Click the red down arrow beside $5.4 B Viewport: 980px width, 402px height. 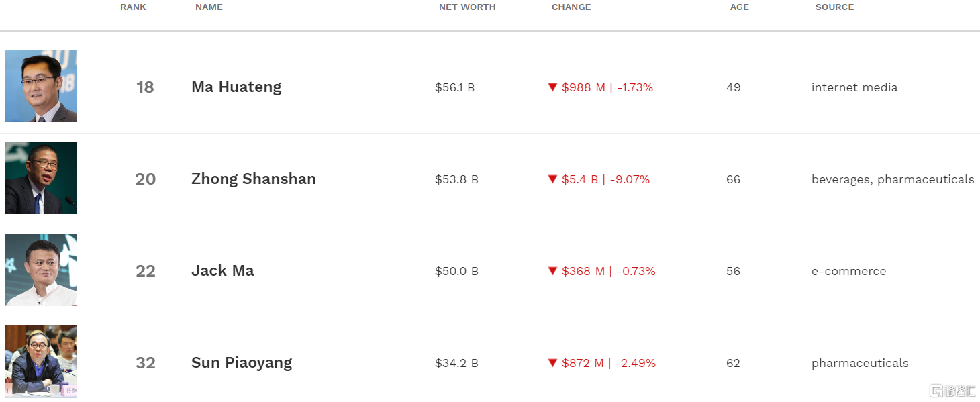click(552, 179)
